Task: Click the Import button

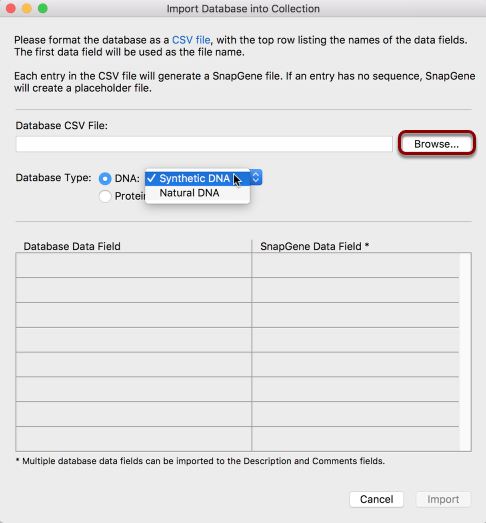Action: [443, 499]
